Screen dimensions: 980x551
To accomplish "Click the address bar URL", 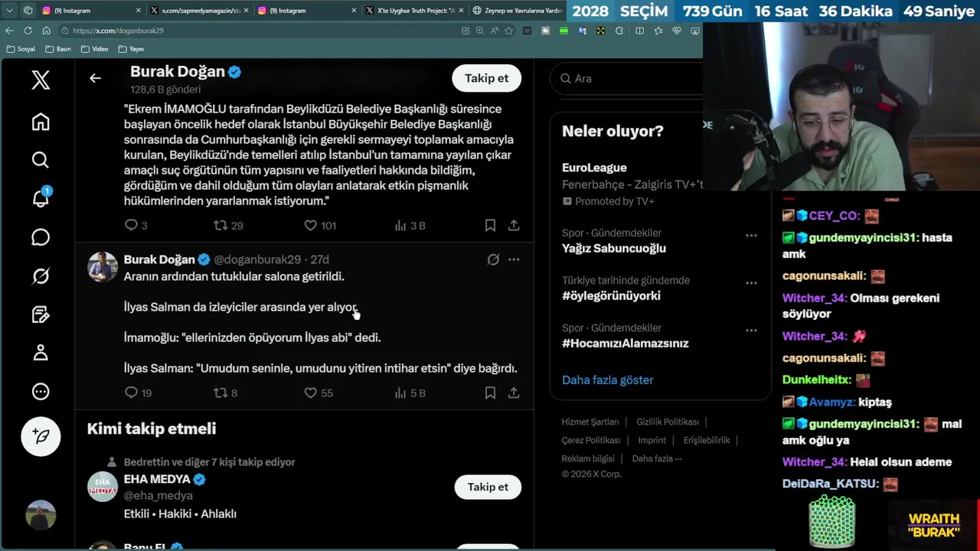I will [x=119, y=31].
